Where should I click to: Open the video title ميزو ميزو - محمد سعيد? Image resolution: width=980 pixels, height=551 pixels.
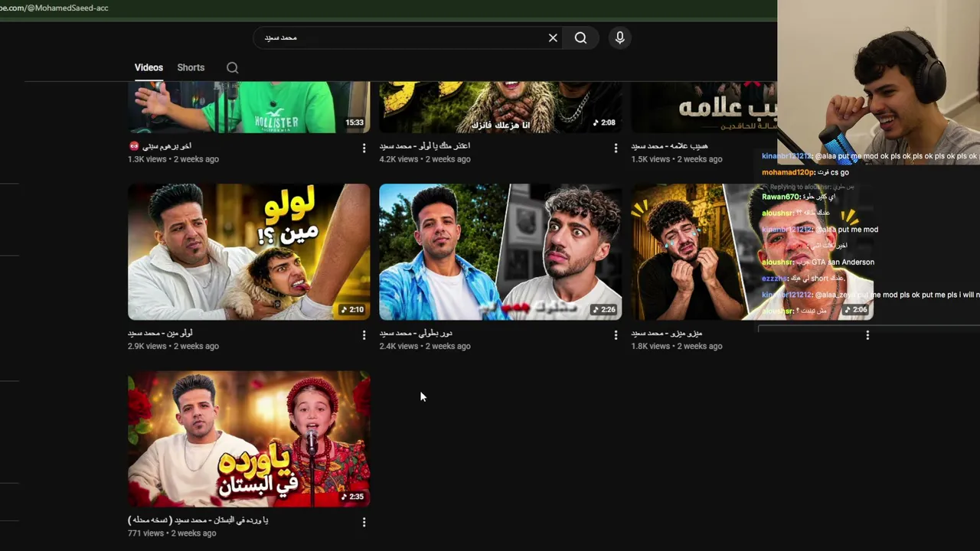point(667,333)
